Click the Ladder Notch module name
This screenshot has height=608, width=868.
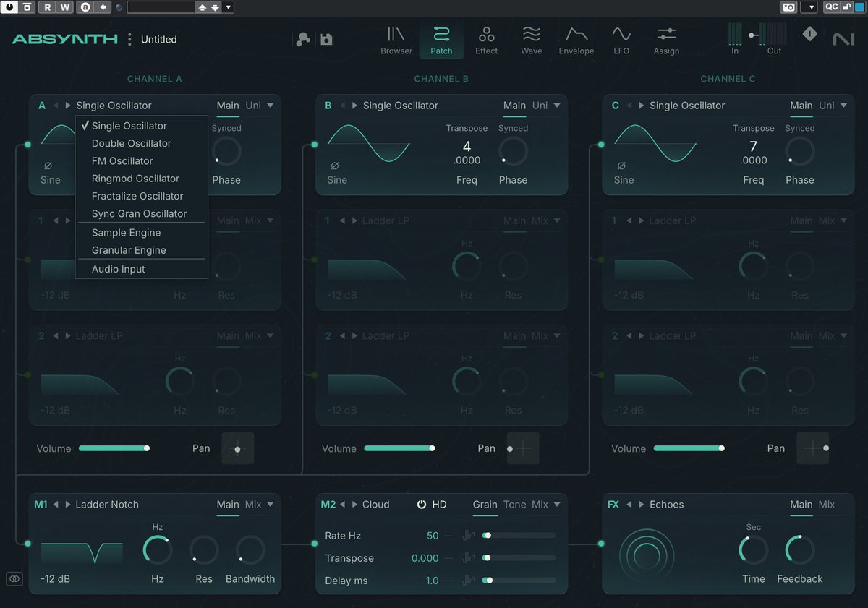tap(107, 505)
